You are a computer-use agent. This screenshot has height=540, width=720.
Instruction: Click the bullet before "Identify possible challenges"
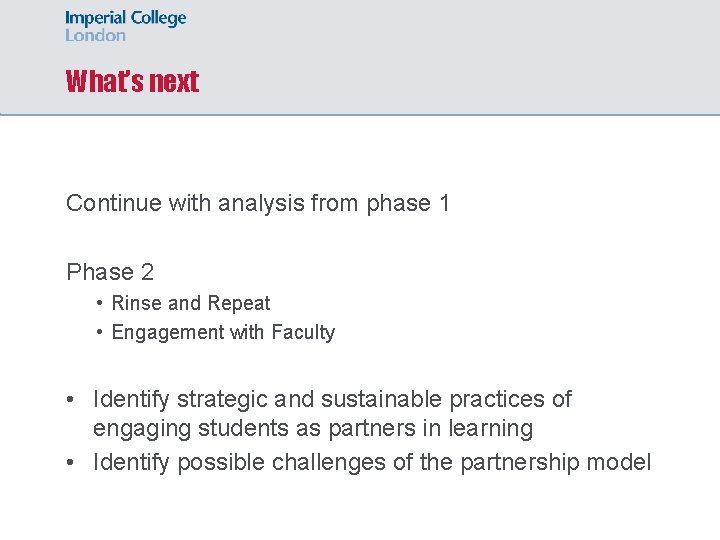click(x=73, y=463)
